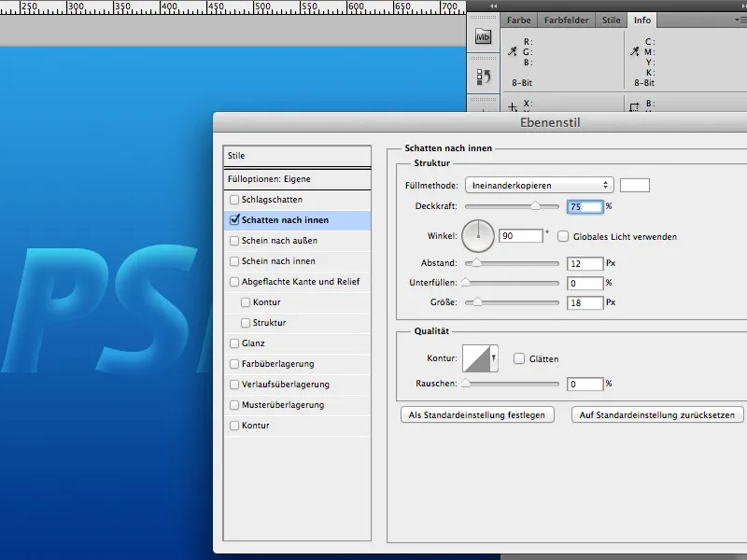Enable Schein nach außen checkbox
This screenshot has height=560, width=747.
click(x=234, y=241)
